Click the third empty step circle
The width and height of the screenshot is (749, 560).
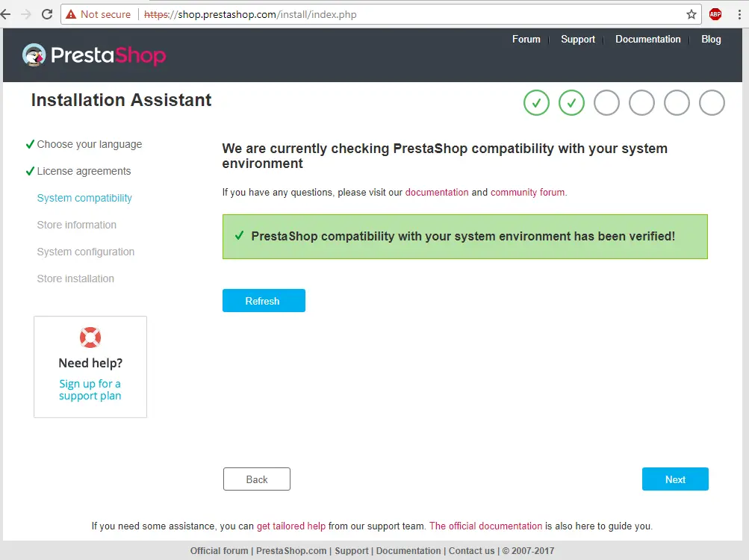pyautogui.click(x=606, y=103)
